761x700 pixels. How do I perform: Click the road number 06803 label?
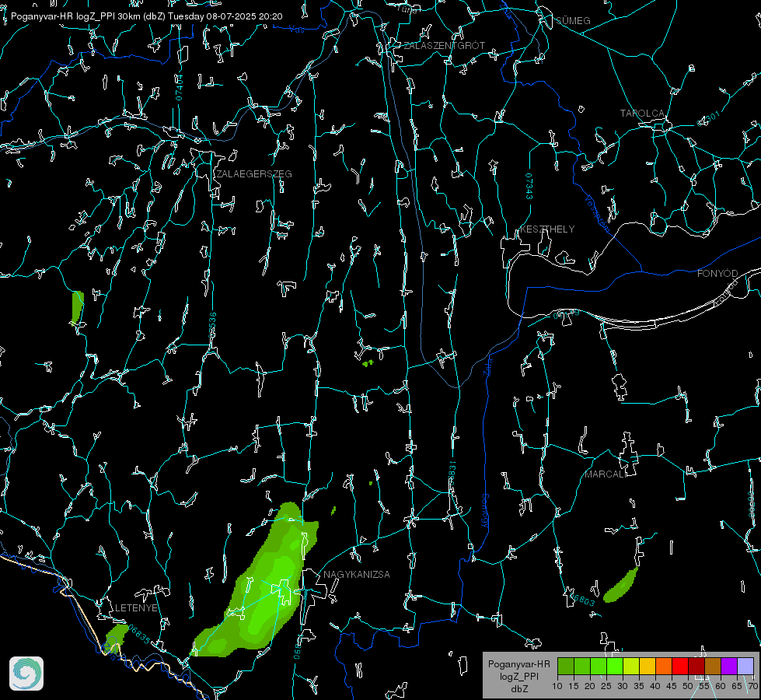(x=582, y=600)
